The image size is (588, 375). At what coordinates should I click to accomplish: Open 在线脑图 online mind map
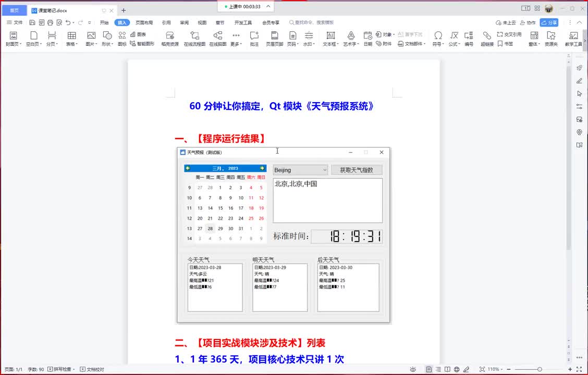tap(218, 39)
